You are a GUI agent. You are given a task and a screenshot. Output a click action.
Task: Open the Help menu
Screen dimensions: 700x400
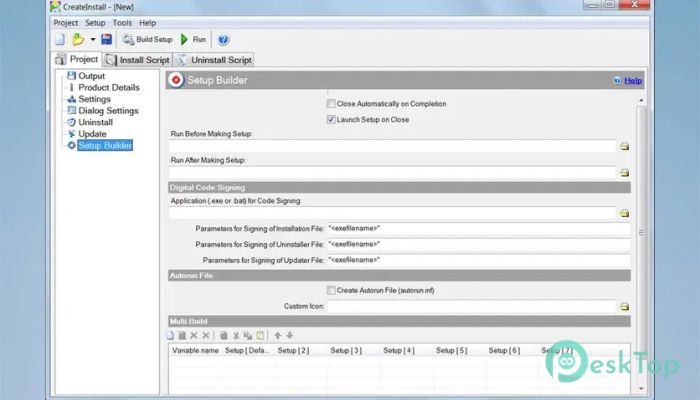[147, 23]
